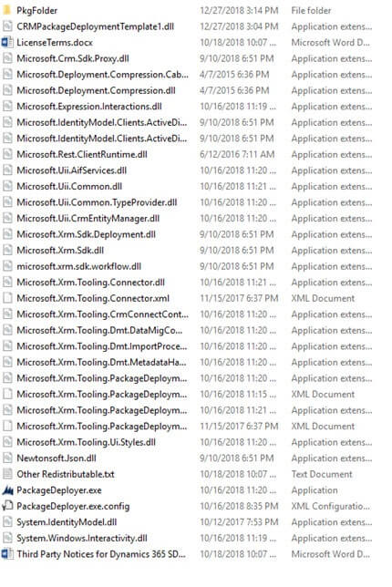The width and height of the screenshot is (392, 587).
Task: Select the LicenseTerms.docx file name
Action: [55, 43]
